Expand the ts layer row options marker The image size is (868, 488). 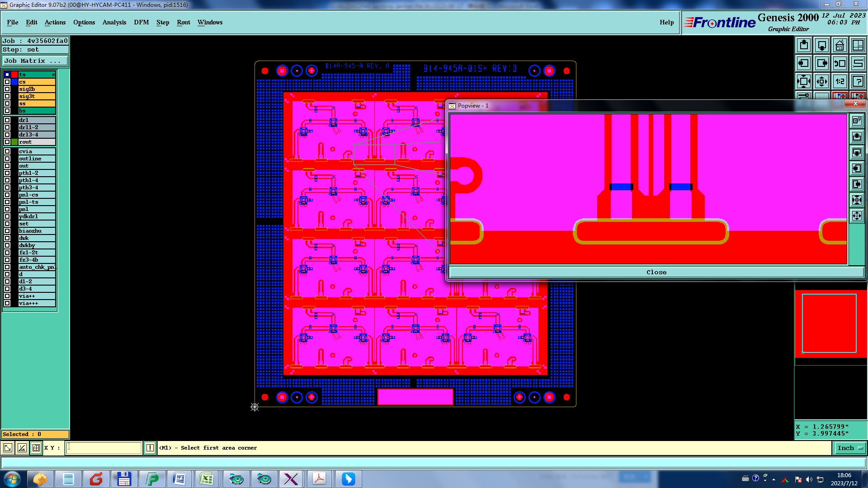tap(53, 75)
